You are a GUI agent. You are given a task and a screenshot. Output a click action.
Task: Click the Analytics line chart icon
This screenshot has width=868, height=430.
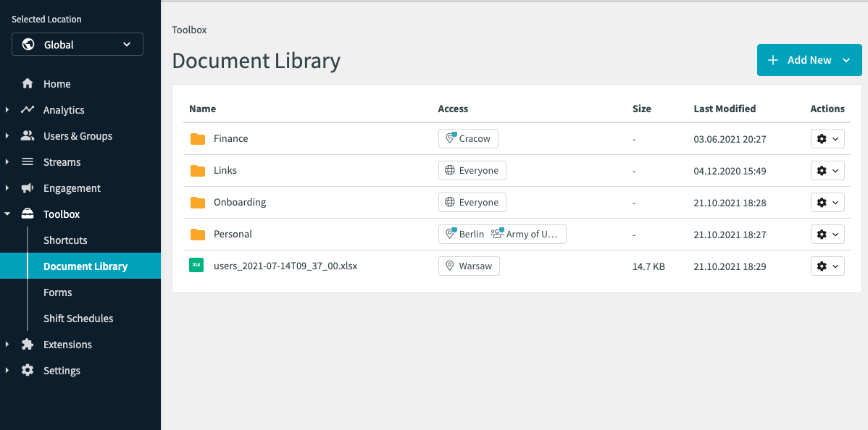point(27,109)
